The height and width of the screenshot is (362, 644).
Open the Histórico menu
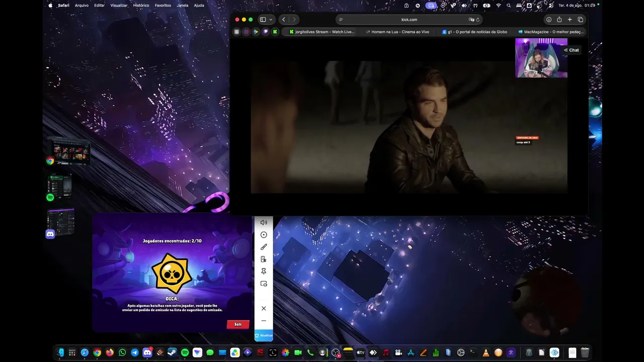click(x=141, y=6)
